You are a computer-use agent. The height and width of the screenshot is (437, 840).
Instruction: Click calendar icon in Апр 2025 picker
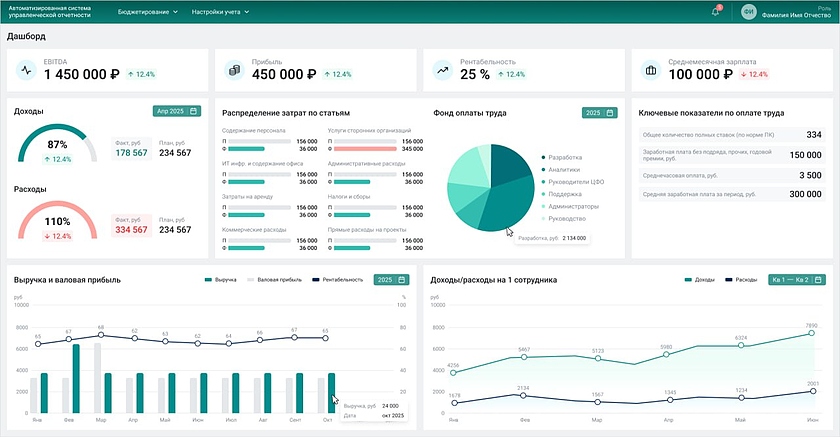[x=193, y=112]
